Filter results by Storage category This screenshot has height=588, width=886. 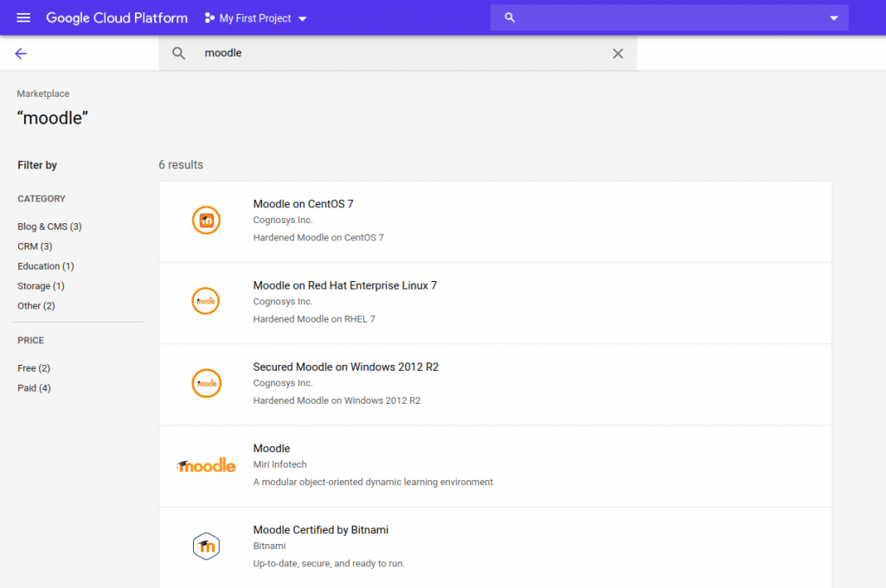click(42, 286)
